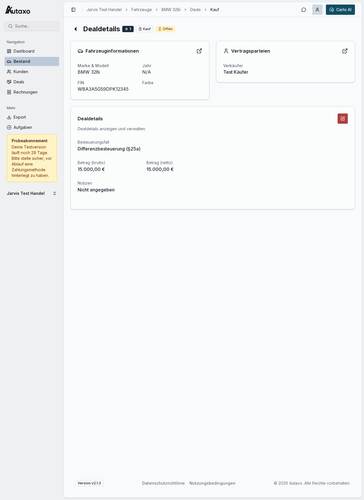
Task: Open Datenschutzrichtlinie footer link
Action: [x=163, y=483]
